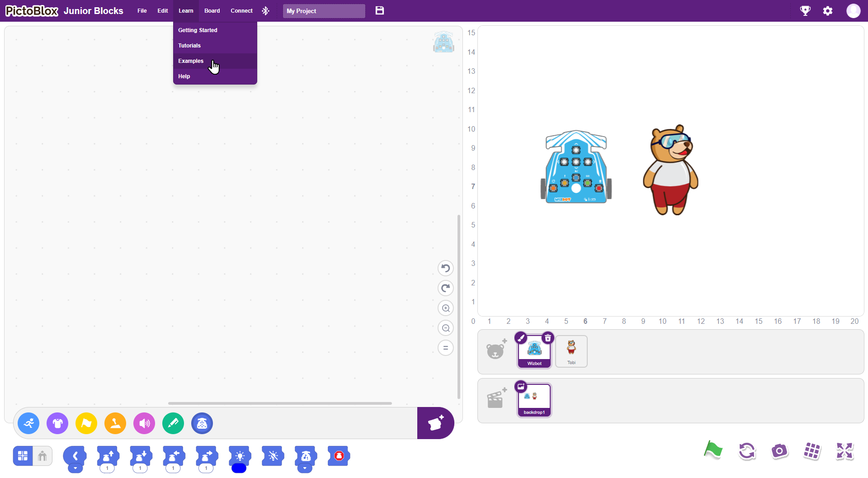Viewport: 868px width, 478px height.
Task: Select the sound blocks category
Action: [x=144, y=423]
